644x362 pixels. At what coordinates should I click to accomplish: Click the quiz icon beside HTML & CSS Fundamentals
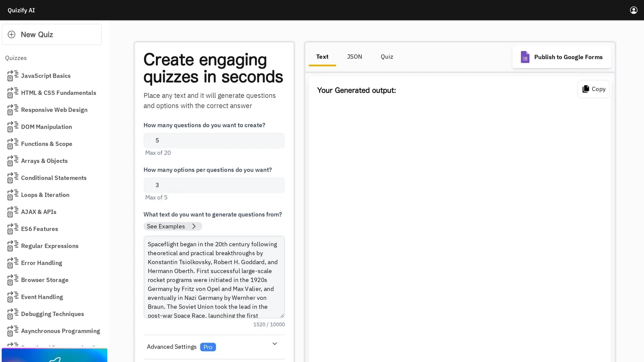[x=13, y=93]
